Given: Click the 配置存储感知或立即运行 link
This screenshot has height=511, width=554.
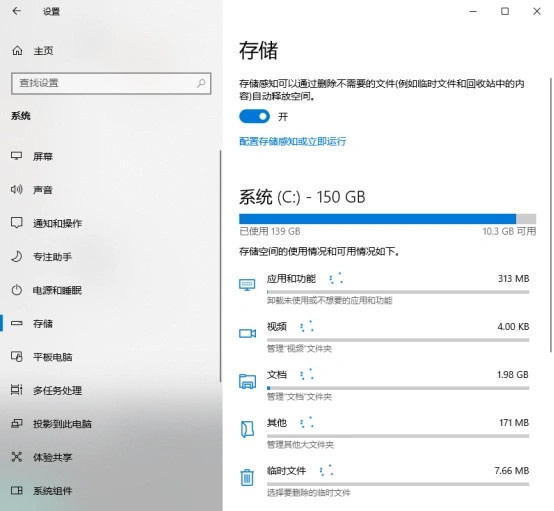Looking at the screenshot, I should tap(293, 141).
